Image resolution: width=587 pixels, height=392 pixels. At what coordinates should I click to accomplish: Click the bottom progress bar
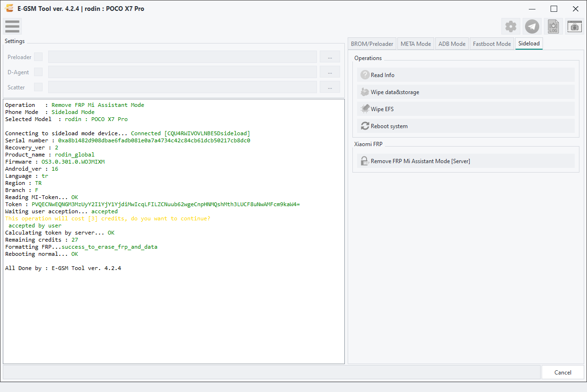272,372
